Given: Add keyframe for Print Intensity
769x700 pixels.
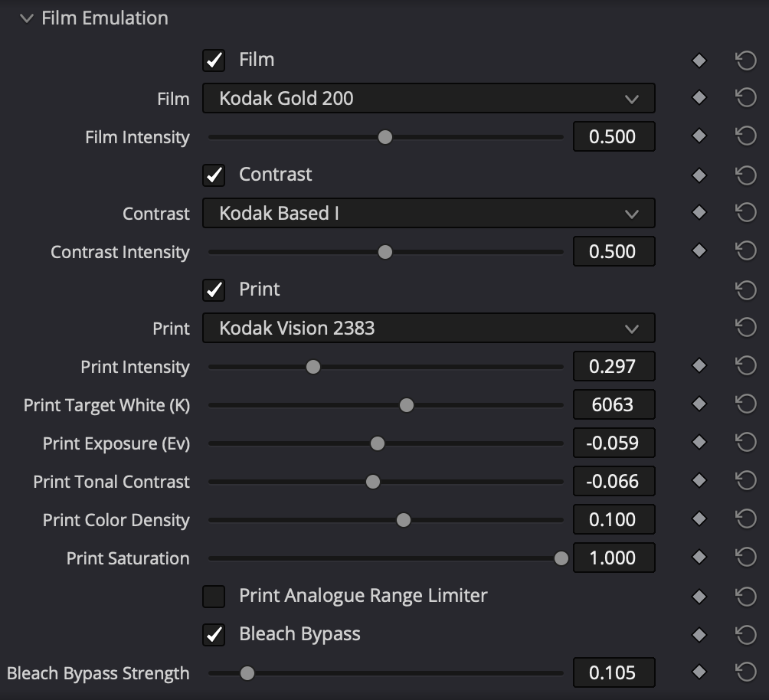Looking at the screenshot, I should tap(699, 365).
